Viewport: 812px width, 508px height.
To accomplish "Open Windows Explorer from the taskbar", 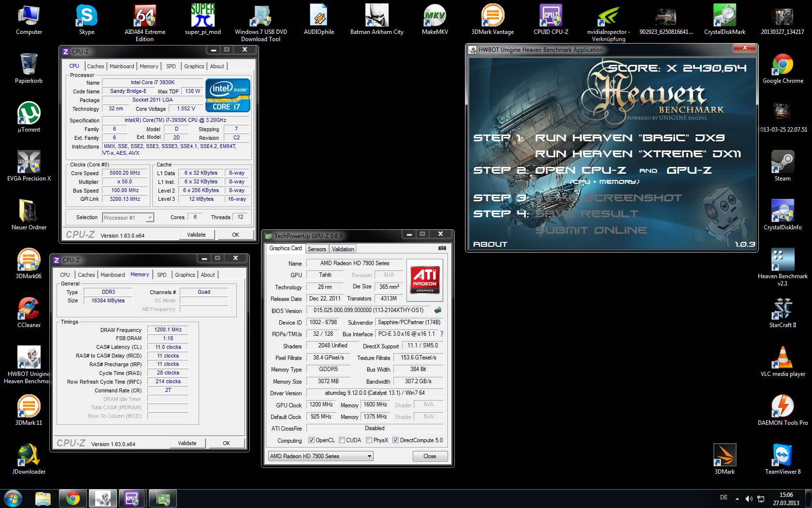I will coord(43,498).
